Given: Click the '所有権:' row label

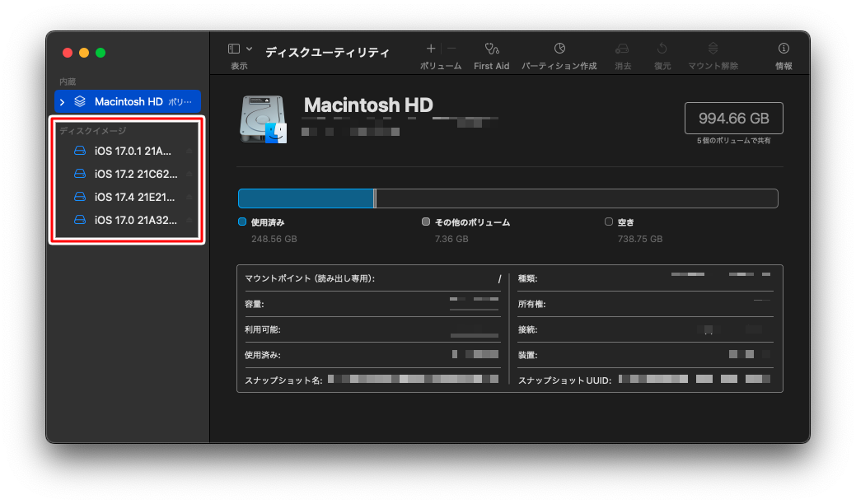Looking at the screenshot, I should coord(531,305).
